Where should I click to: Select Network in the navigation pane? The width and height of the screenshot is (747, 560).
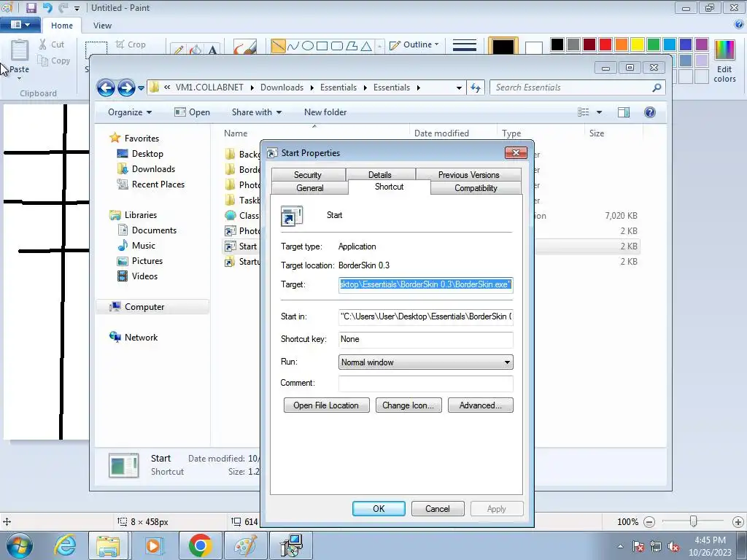click(141, 338)
